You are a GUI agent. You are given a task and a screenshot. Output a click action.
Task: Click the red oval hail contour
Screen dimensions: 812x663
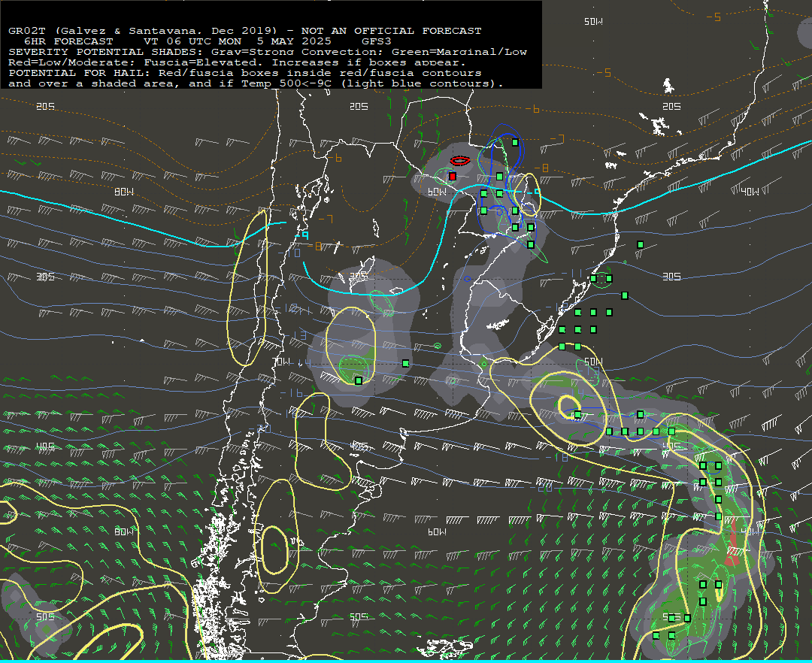click(460, 161)
